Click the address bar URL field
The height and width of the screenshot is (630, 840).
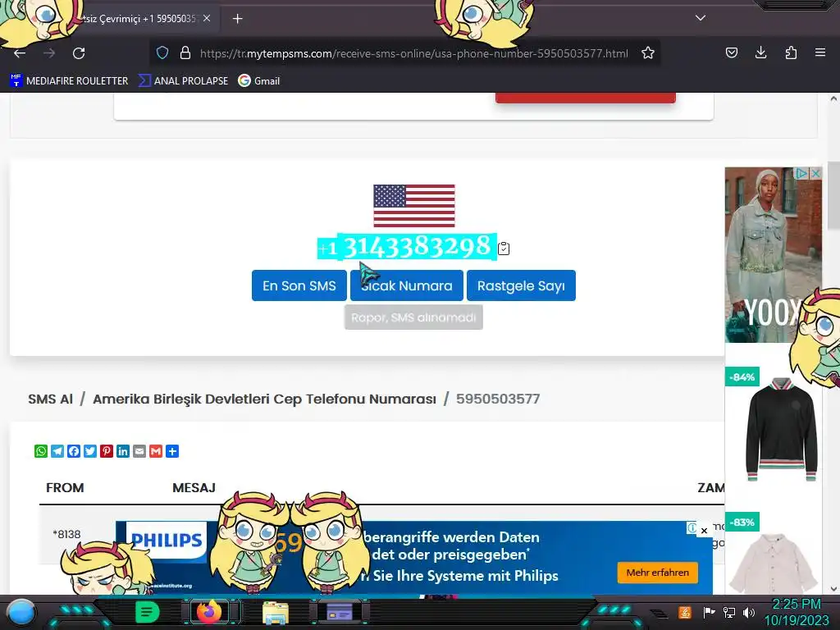coord(413,53)
